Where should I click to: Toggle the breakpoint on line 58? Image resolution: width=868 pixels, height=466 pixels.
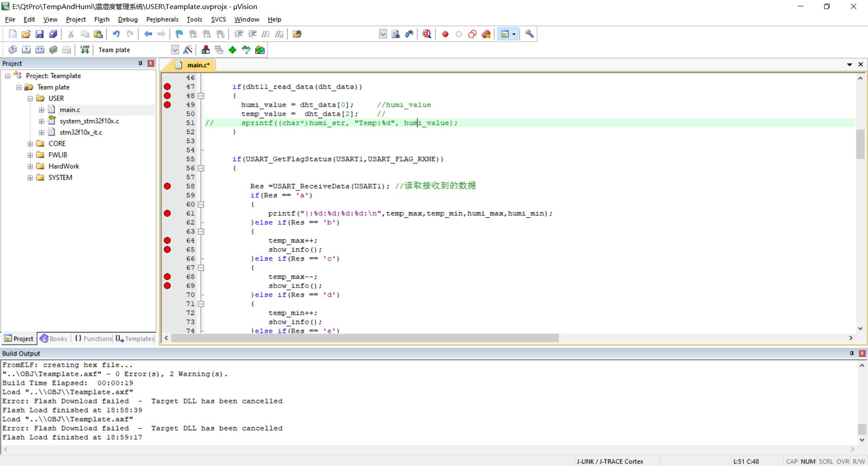[167, 186]
